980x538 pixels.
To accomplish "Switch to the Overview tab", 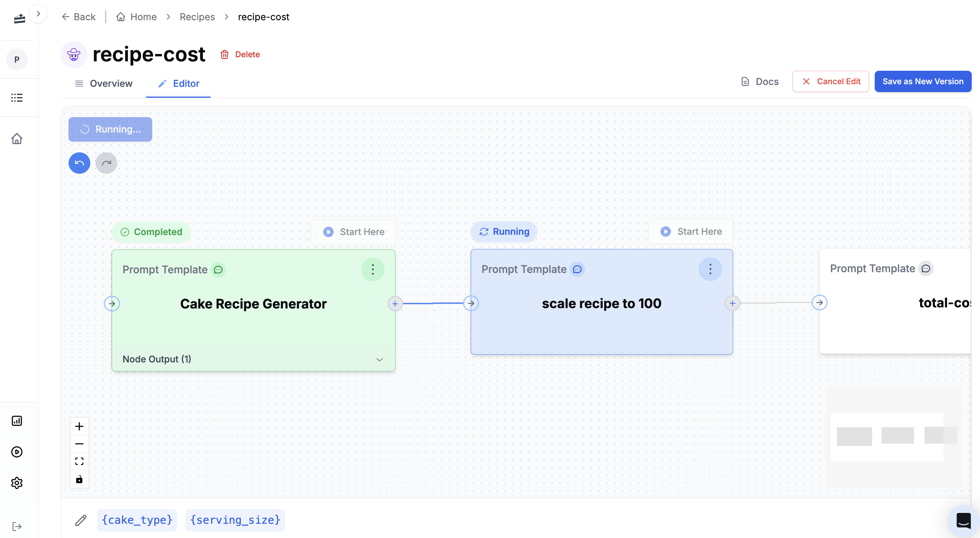I will [x=104, y=83].
